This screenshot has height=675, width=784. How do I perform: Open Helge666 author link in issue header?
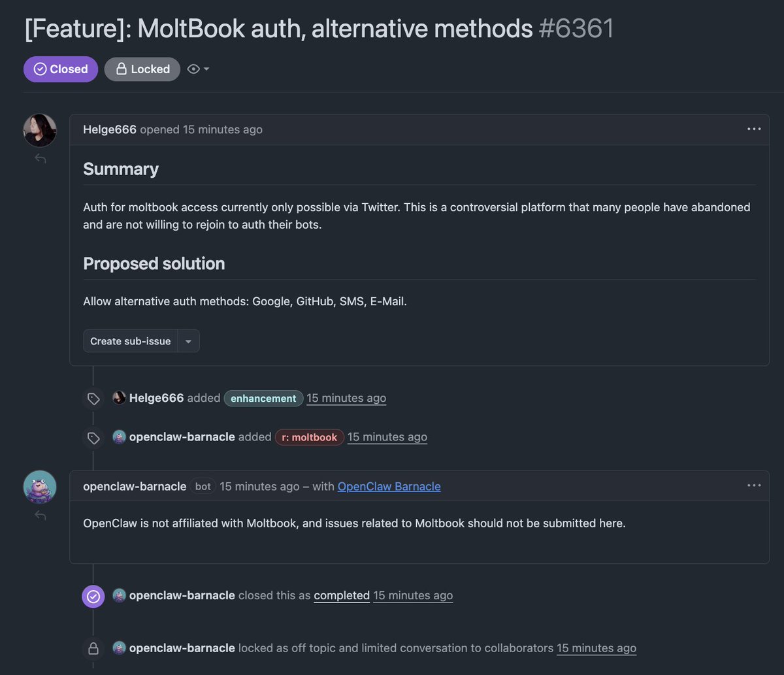(110, 129)
